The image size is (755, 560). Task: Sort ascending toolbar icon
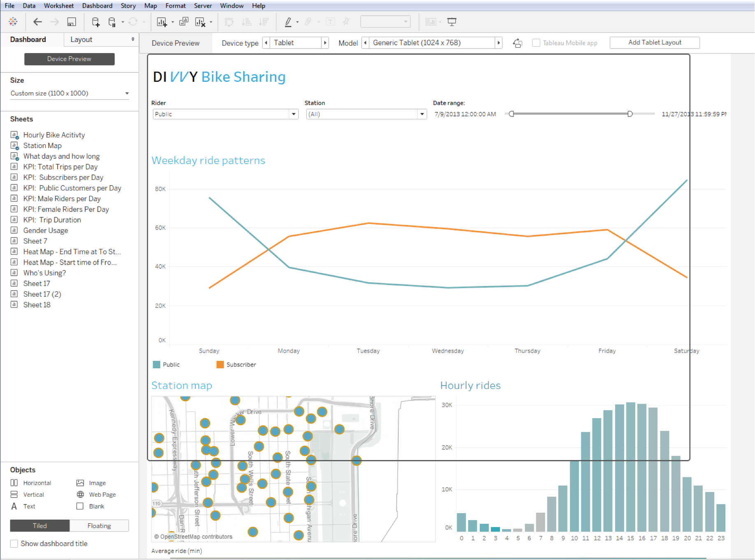click(x=246, y=22)
